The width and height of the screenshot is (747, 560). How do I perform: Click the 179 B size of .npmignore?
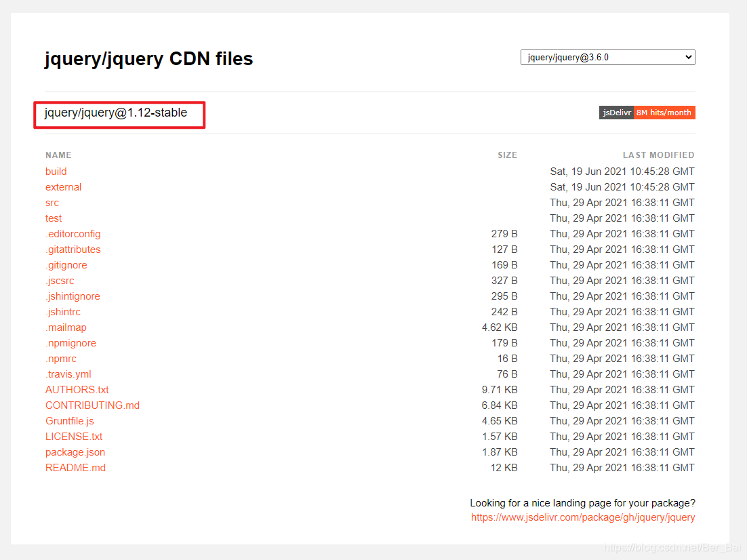pos(504,343)
